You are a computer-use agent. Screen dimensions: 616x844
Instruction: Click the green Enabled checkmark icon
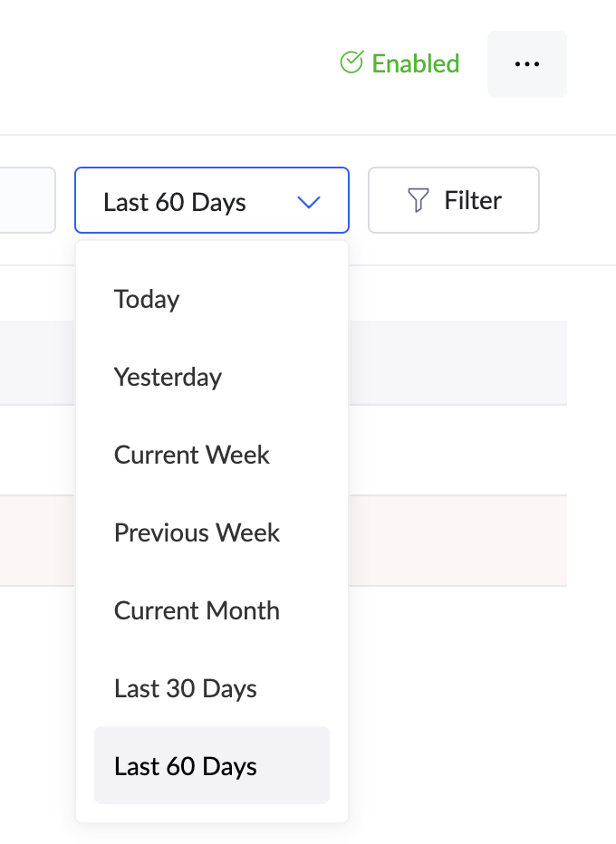point(351,62)
